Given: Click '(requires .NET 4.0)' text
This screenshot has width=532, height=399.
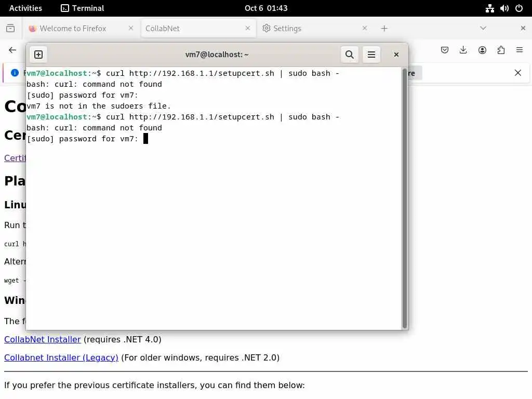Looking at the screenshot, I should [x=123, y=340].
